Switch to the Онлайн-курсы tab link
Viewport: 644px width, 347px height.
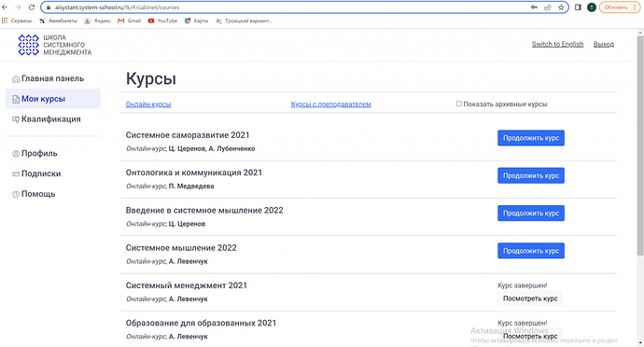click(148, 104)
